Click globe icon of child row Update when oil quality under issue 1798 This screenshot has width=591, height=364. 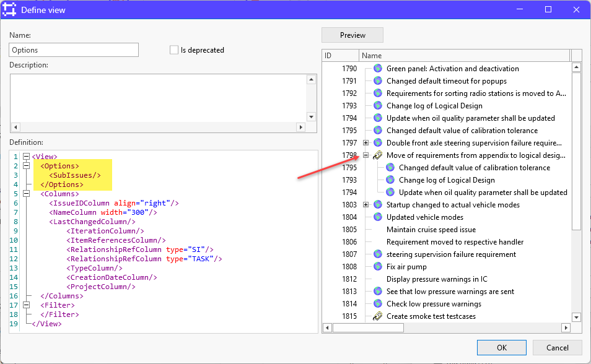point(390,192)
